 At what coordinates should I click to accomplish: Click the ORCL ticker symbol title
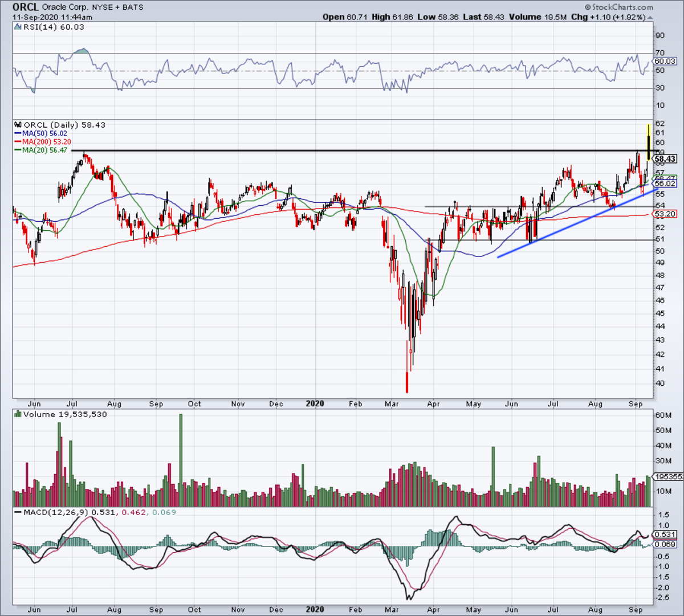click(x=26, y=7)
